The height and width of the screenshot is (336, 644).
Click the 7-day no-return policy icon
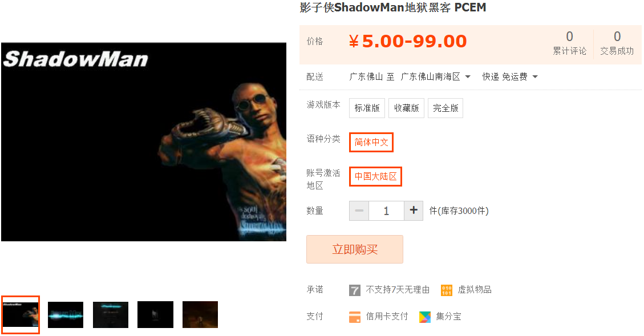354,290
